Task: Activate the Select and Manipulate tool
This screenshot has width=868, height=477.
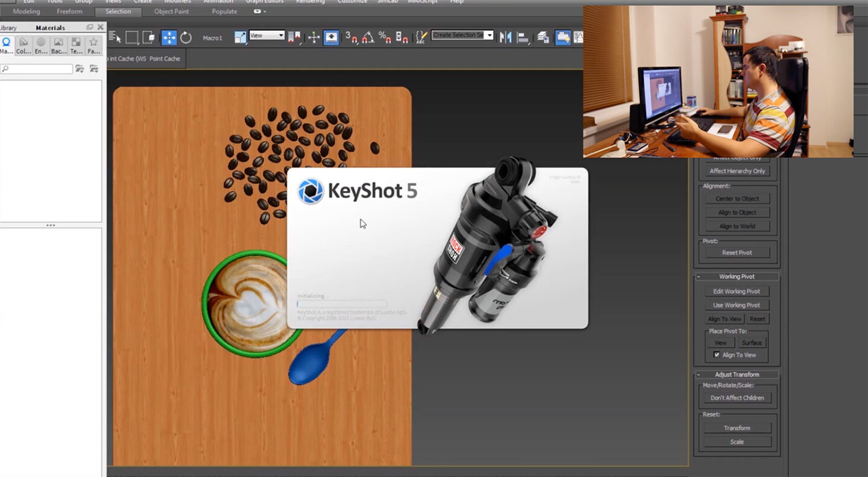Action: 314,37
